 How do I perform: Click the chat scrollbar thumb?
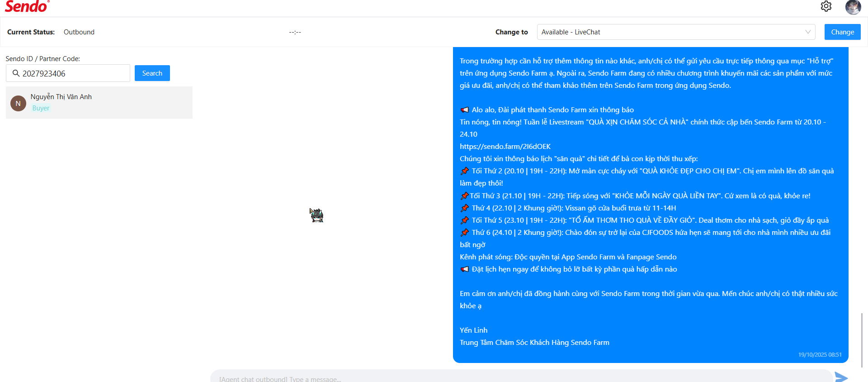tap(862, 340)
